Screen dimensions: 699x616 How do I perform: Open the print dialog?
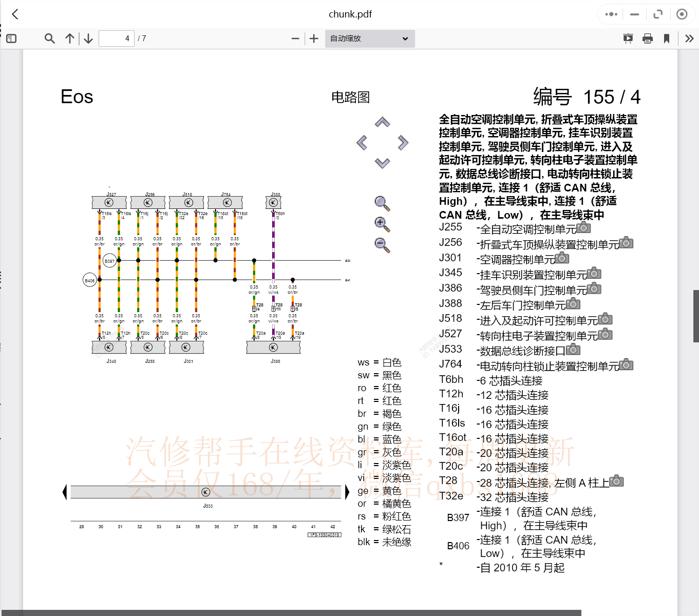point(647,38)
